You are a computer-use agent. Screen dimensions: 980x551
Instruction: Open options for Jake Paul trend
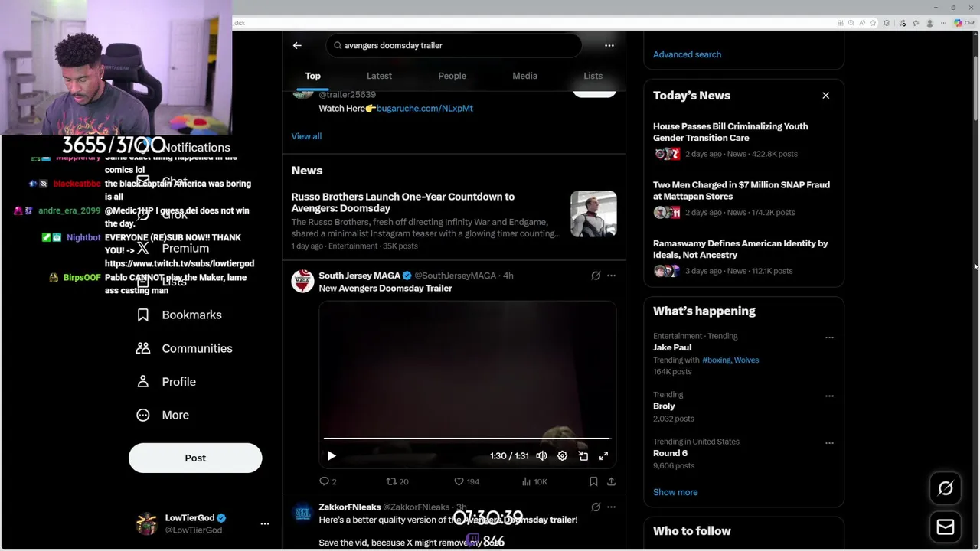[x=829, y=337]
